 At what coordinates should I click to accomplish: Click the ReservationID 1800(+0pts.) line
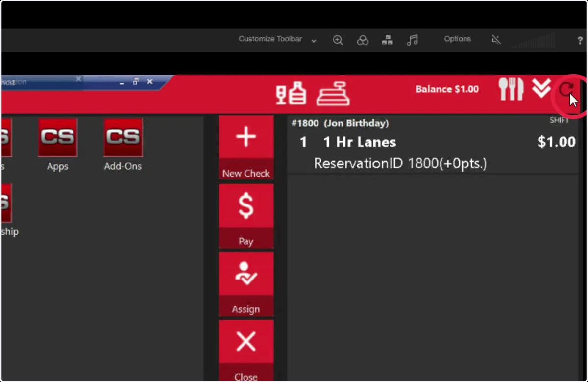[x=400, y=163]
